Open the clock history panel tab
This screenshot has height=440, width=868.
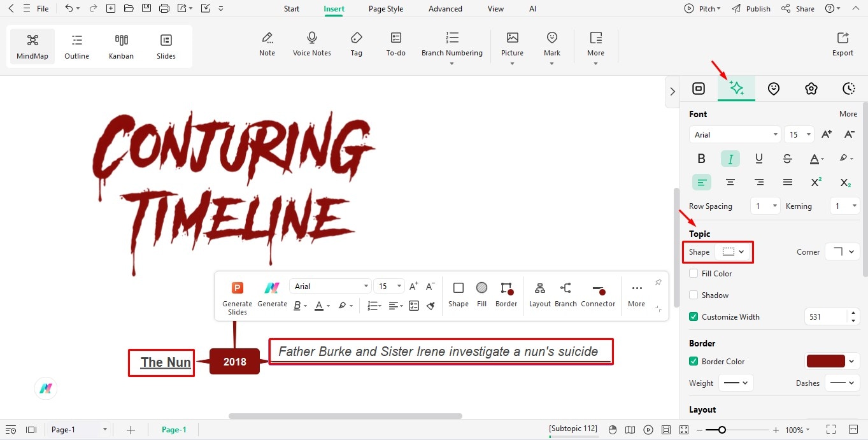(848, 89)
